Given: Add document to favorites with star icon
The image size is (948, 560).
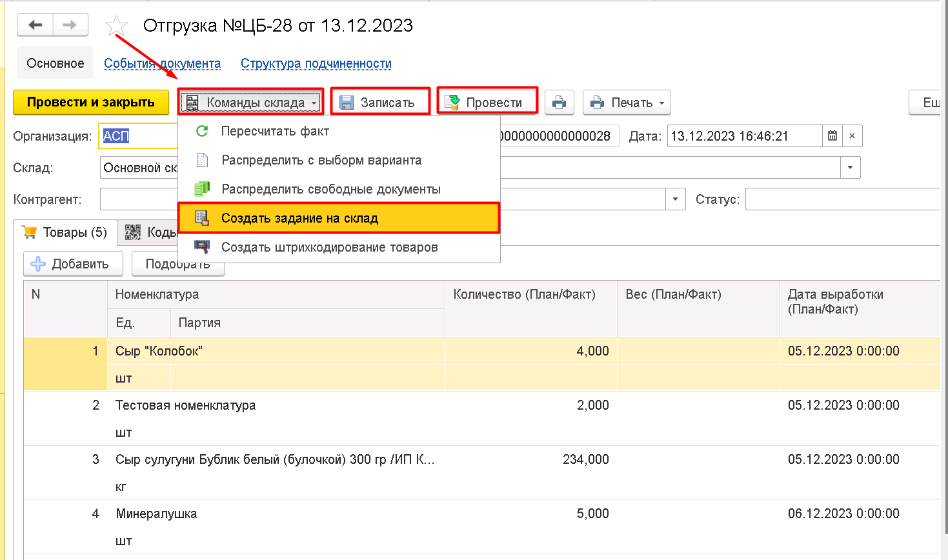Looking at the screenshot, I should (116, 26).
